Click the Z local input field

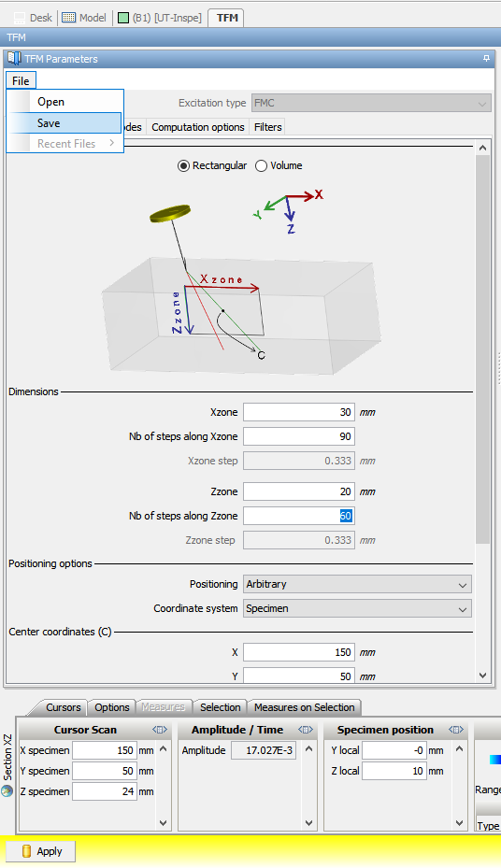(394, 771)
